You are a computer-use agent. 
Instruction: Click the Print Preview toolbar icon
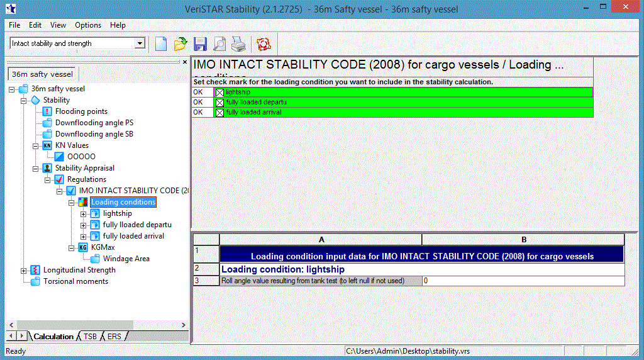tap(219, 44)
